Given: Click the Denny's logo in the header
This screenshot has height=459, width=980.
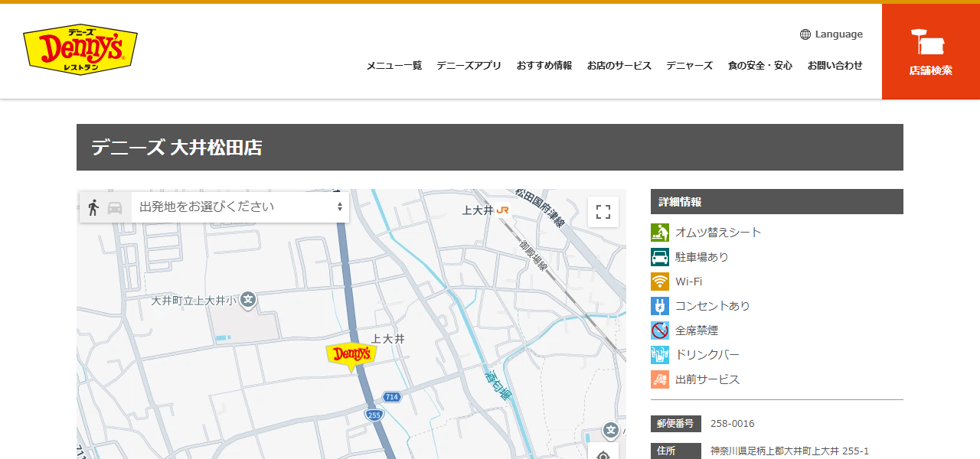Looking at the screenshot, I should (80, 49).
